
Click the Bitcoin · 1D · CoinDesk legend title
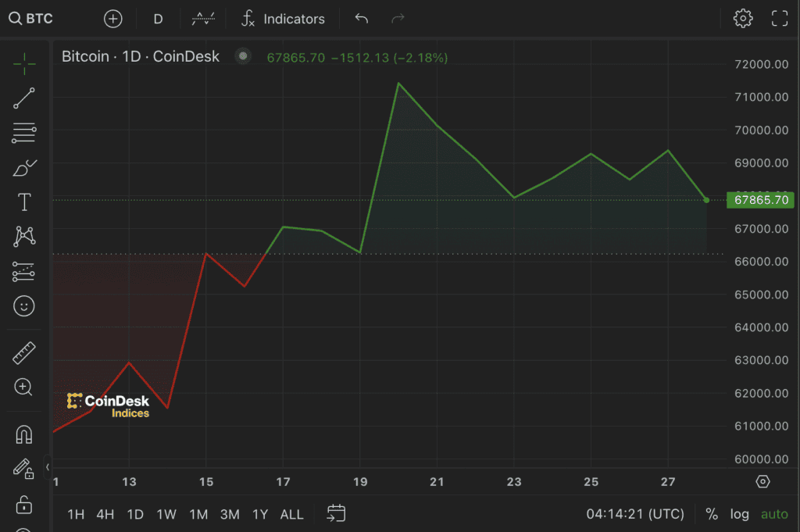(141, 56)
